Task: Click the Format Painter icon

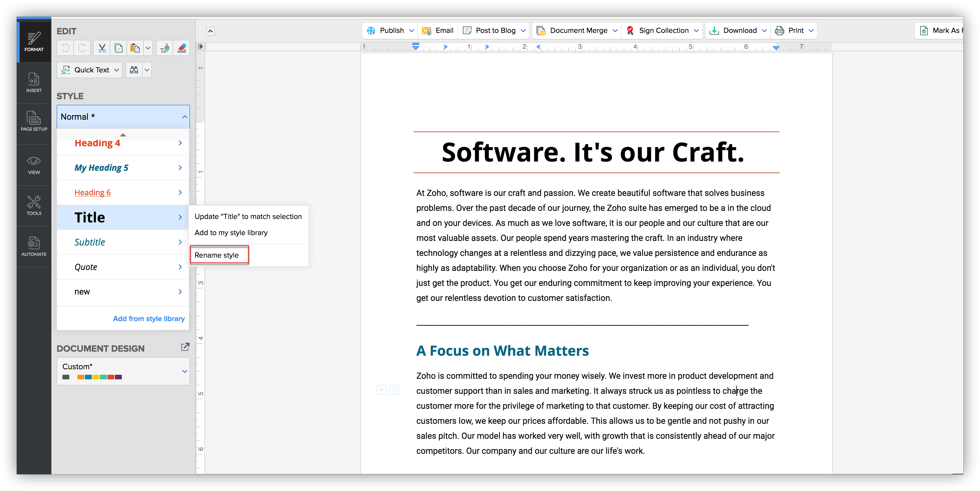Action: point(165,48)
